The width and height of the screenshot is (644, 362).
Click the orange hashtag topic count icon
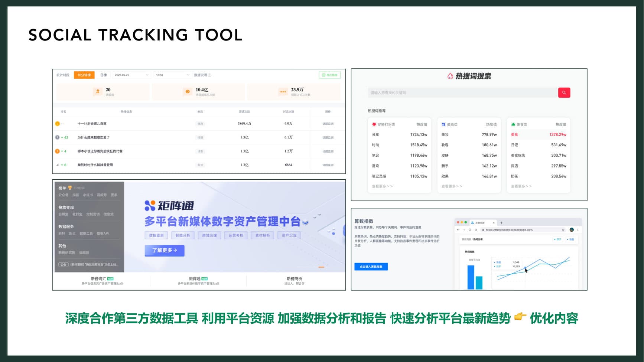click(x=98, y=91)
